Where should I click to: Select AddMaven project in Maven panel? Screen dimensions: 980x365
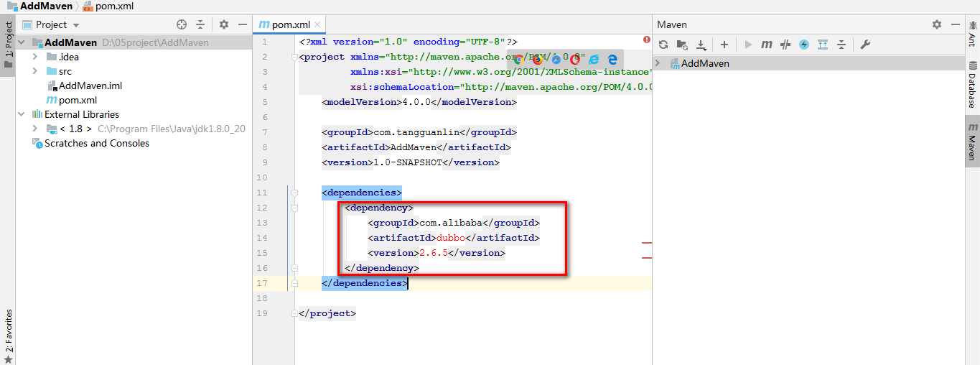tap(705, 63)
